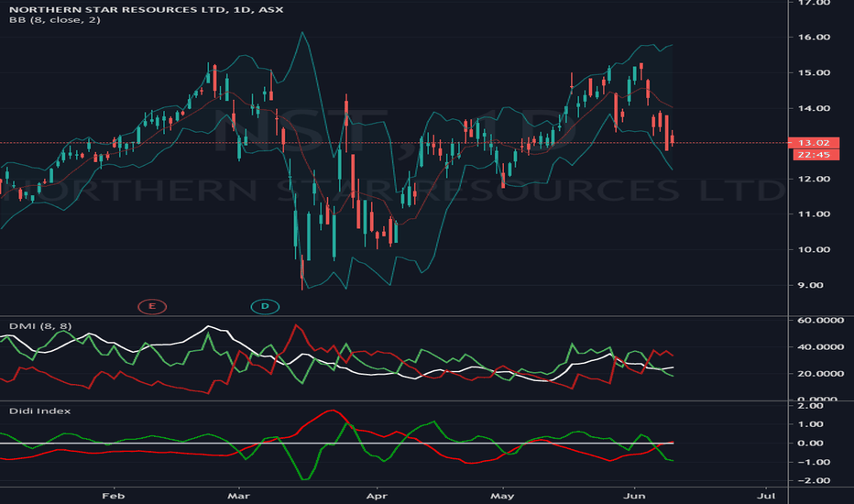This screenshot has height=504, width=854.
Task: Click the 1.00 Didi Index axis label
Action: 811,424
